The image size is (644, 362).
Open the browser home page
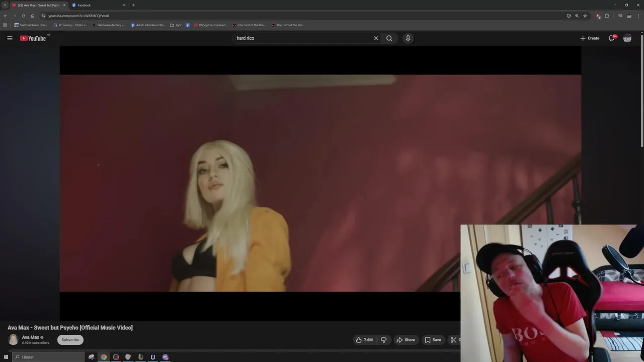pos(33,16)
